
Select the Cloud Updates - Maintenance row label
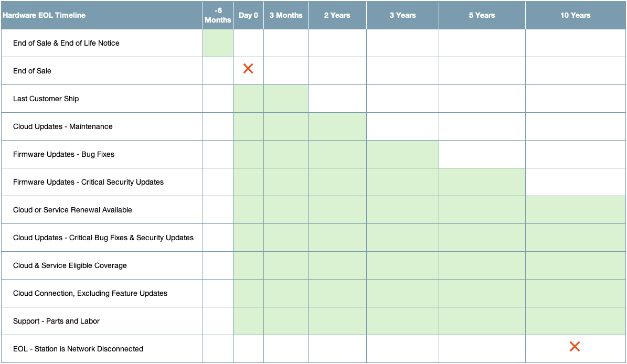(x=63, y=126)
